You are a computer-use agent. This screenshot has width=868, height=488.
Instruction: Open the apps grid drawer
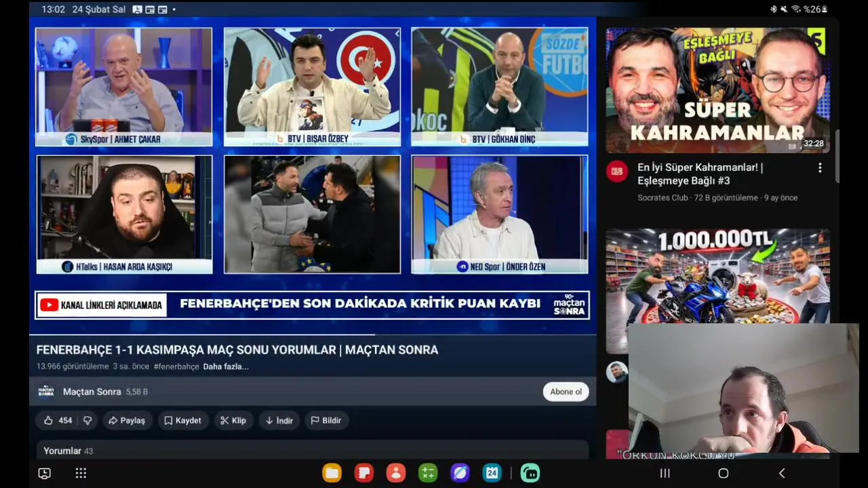coord(81,473)
